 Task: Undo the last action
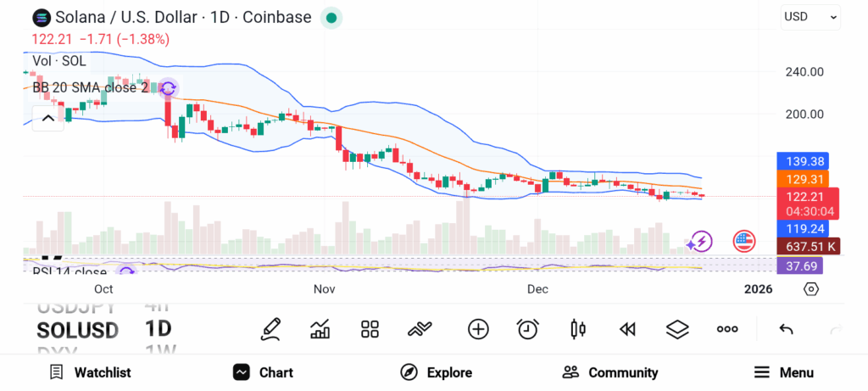click(x=786, y=329)
